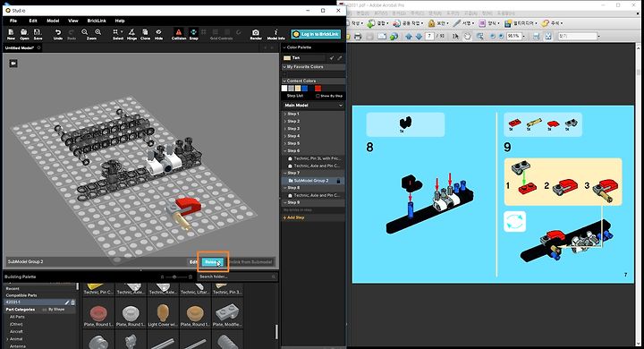Viewport: 644px width, 349px height.
Task: Toggle the Show By Step checkbox
Action: [318, 96]
